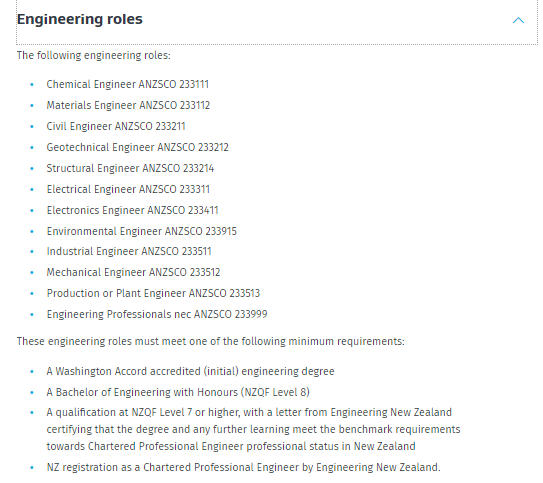The width and height of the screenshot is (543, 483).
Task: Click Structural Engineer ANZSCO 233214 entry
Action: coord(130,168)
